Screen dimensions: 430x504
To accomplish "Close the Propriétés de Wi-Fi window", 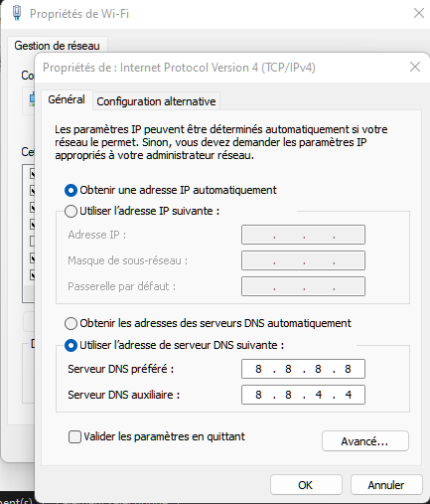I will click(419, 13).
